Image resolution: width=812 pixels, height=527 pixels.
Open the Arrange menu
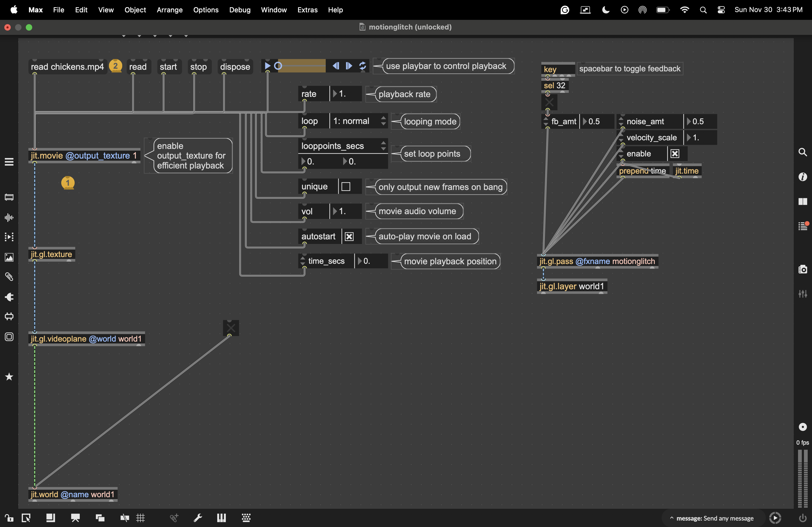pos(169,10)
